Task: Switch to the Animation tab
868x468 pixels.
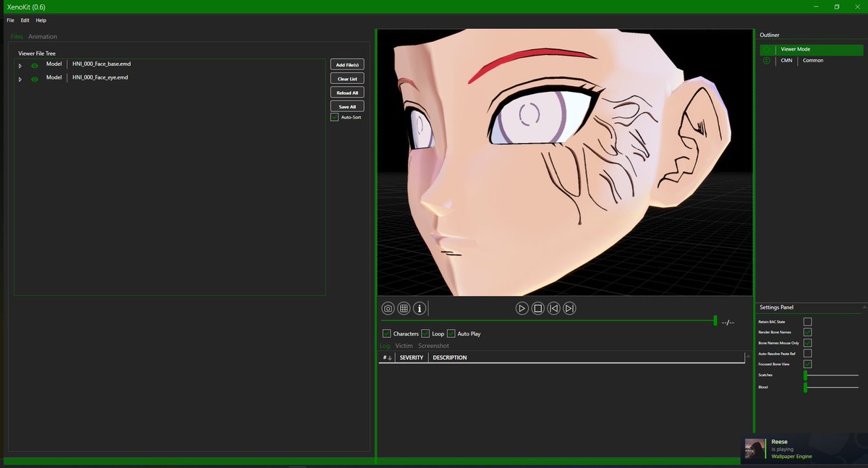Action: point(42,36)
